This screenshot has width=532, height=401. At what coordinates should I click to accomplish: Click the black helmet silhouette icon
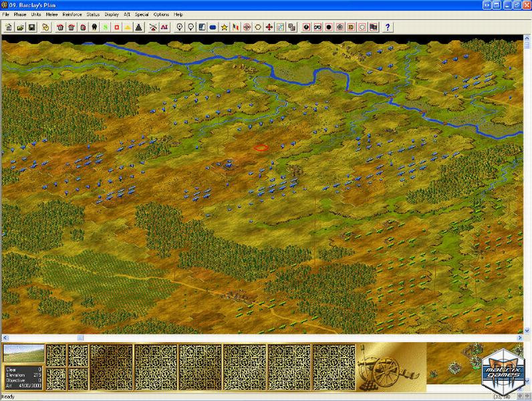point(94,27)
